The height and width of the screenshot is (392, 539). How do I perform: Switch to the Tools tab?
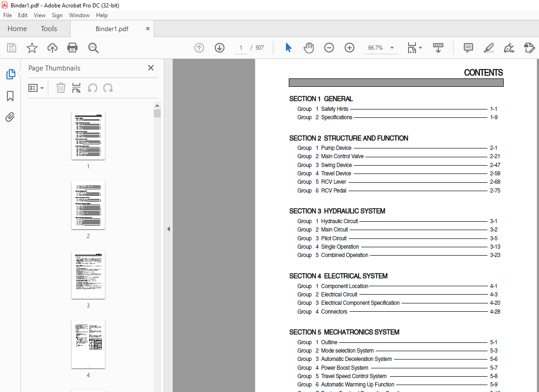(x=49, y=28)
